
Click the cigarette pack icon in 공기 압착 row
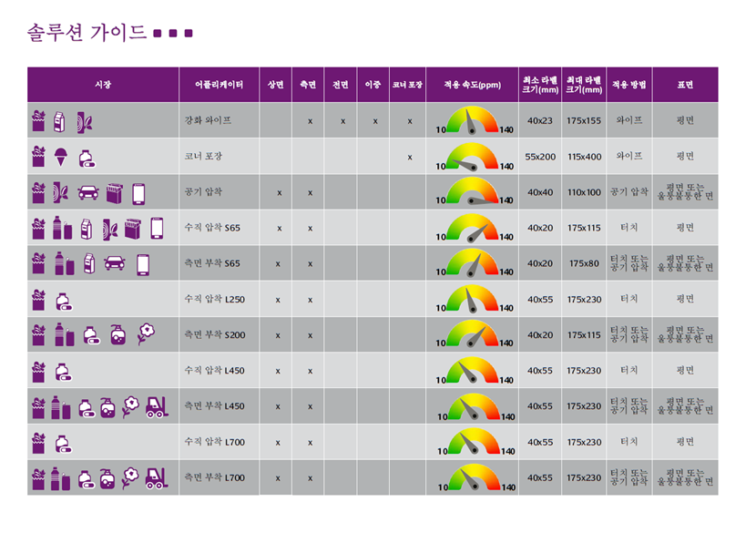pos(114,193)
